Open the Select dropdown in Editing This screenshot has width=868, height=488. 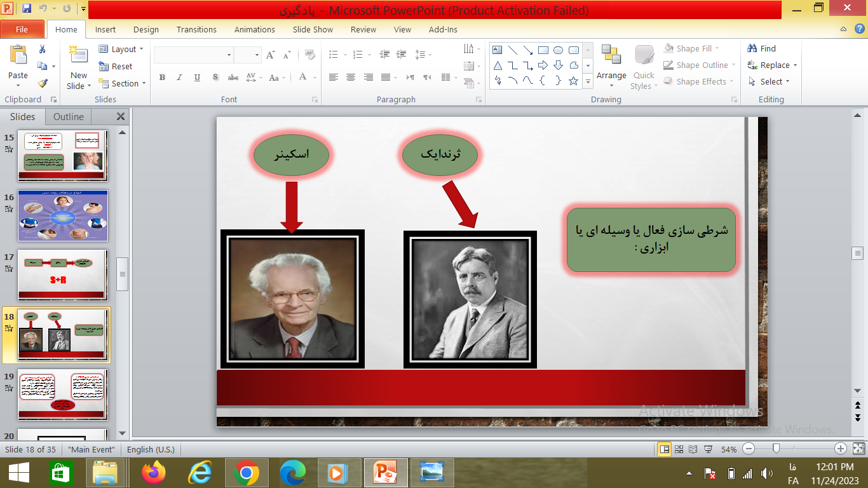point(770,81)
